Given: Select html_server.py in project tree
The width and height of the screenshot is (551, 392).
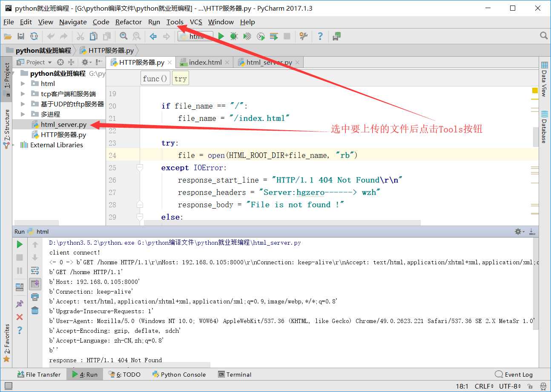Looking at the screenshot, I should 63,125.
